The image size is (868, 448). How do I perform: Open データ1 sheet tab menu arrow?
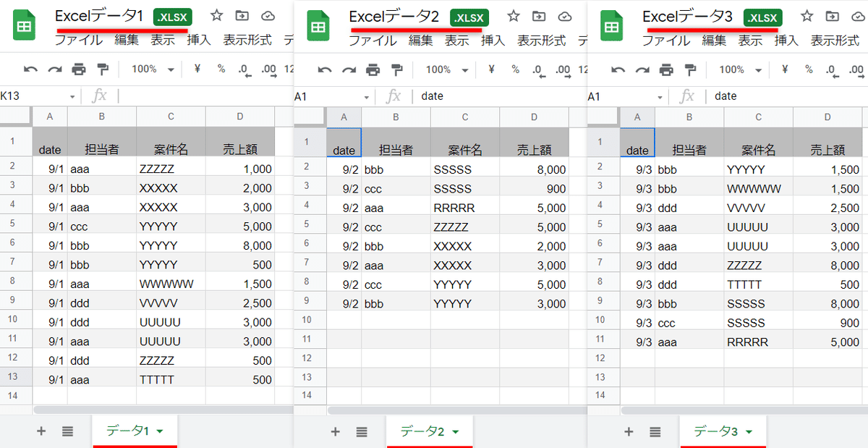[x=159, y=431]
